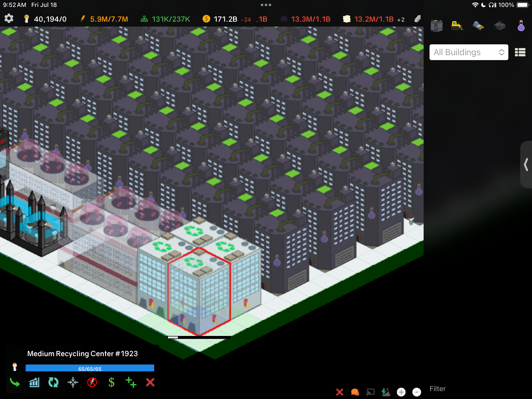Viewport: 532px width, 399px height.
Task: Click the 171.2B money value
Action: (x=225, y=19)
